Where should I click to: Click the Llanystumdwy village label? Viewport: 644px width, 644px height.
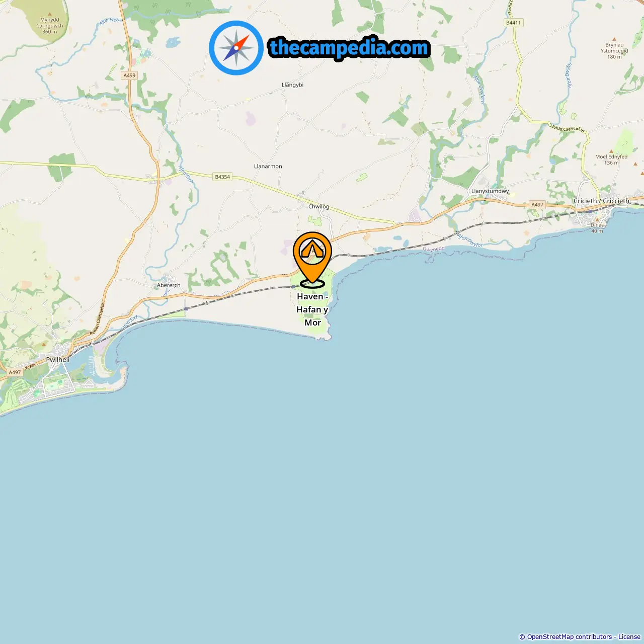click(490, 191)
